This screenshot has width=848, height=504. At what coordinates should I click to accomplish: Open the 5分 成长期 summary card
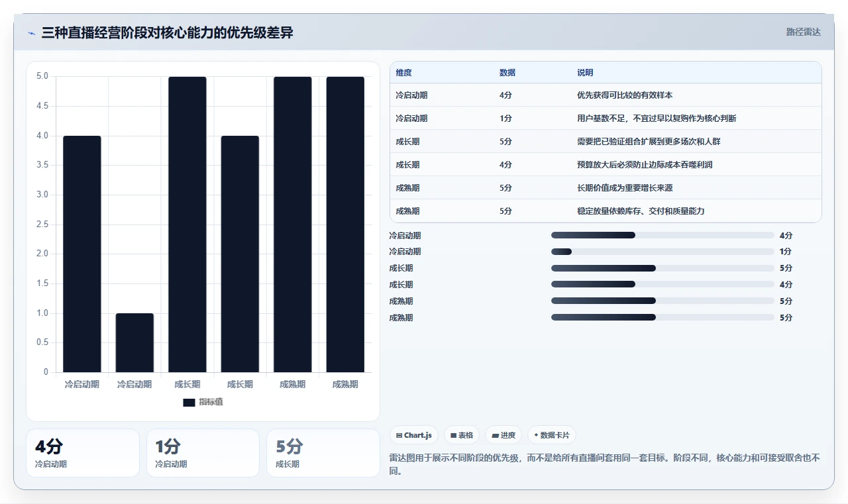pyautogui.click(x=323, y=453)
